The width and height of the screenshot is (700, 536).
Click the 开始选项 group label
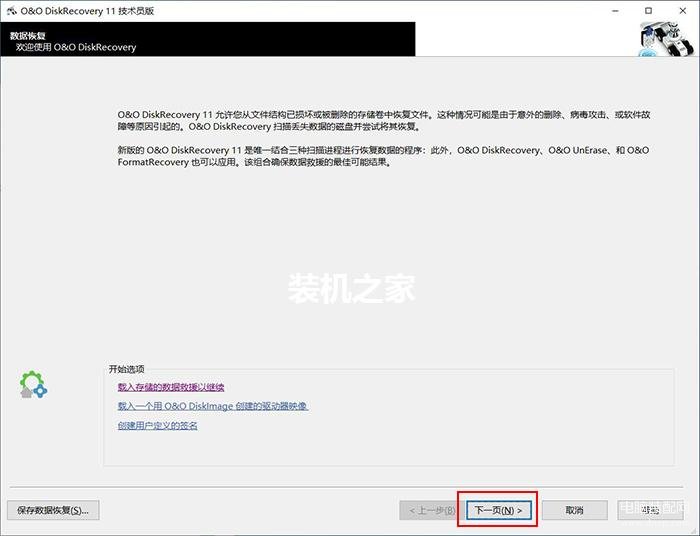126,369
